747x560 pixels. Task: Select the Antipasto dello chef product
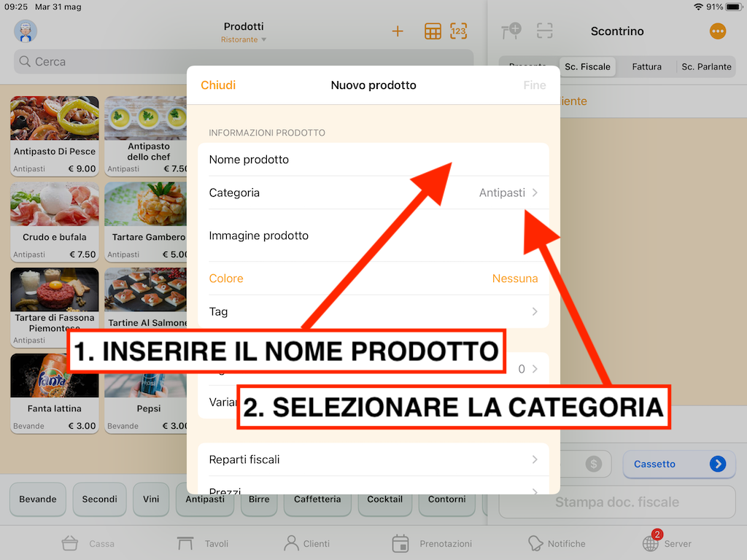(146, 136)
